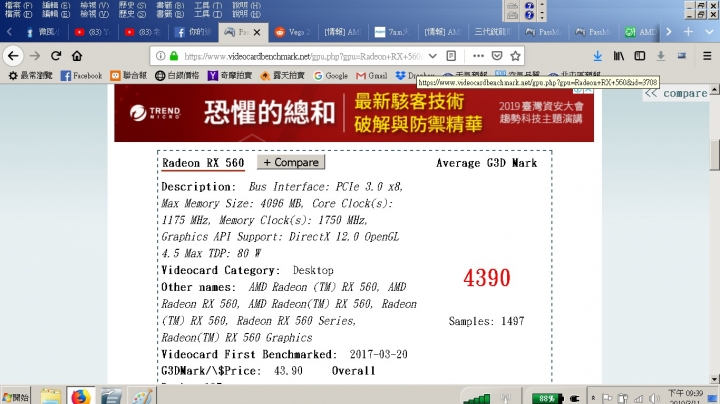This screenshot has width=720, height=404.
Task: Click the Trend Micro banner advertisement
Action: coord(354,113)
